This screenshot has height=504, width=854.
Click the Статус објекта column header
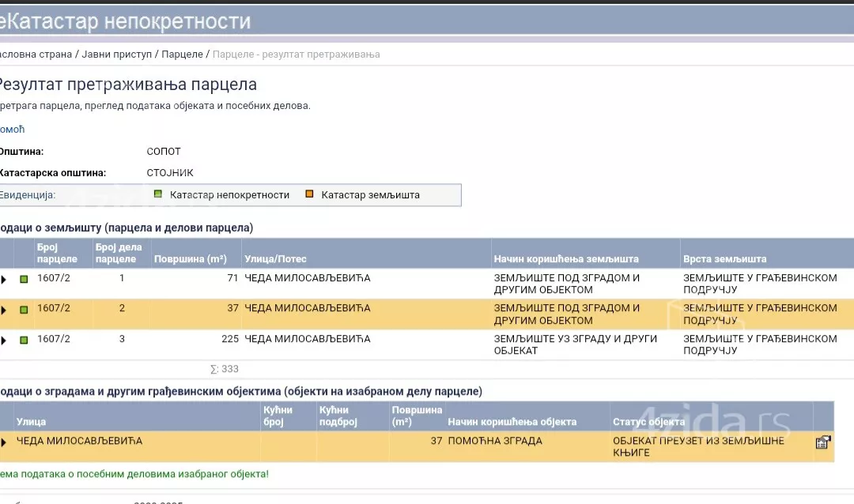click(648, 422)
